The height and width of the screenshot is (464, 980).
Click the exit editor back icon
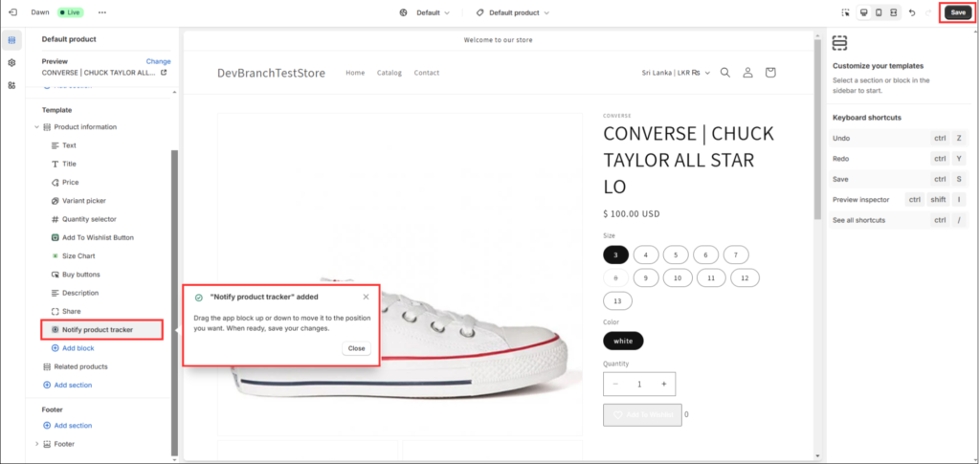click(12, 12)
